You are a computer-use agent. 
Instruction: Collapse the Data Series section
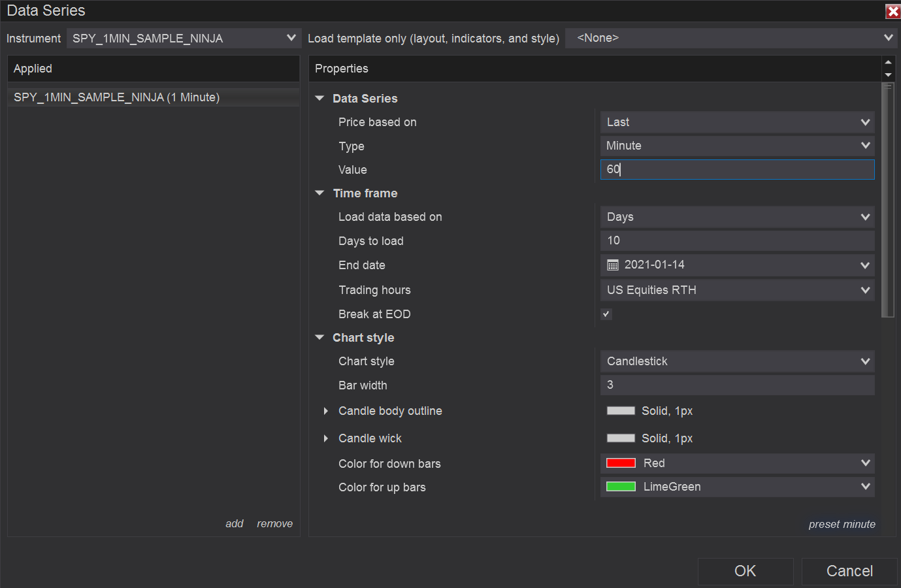click(x=319, y=99)
